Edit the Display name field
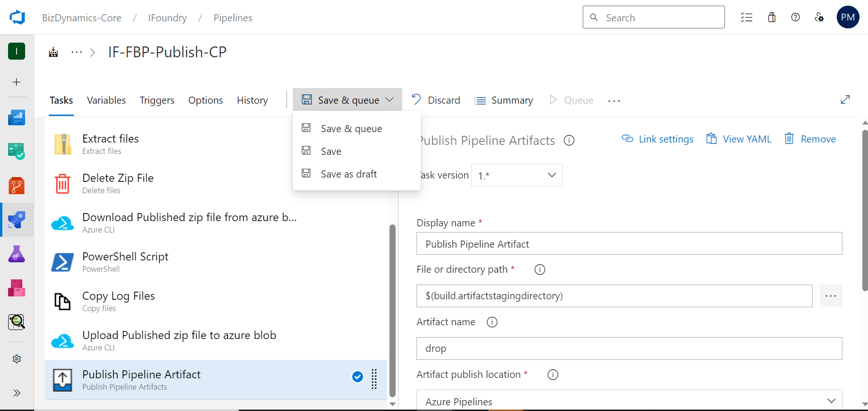The image size is (868, 411). tap(629, 243)
